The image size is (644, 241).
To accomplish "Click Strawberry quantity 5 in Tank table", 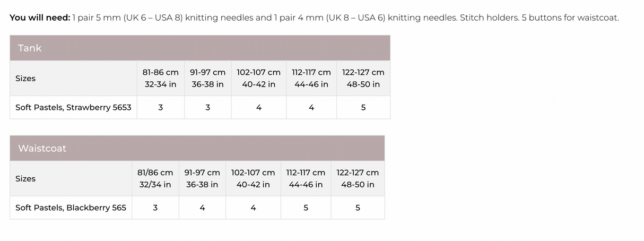I will pos(363,107).
